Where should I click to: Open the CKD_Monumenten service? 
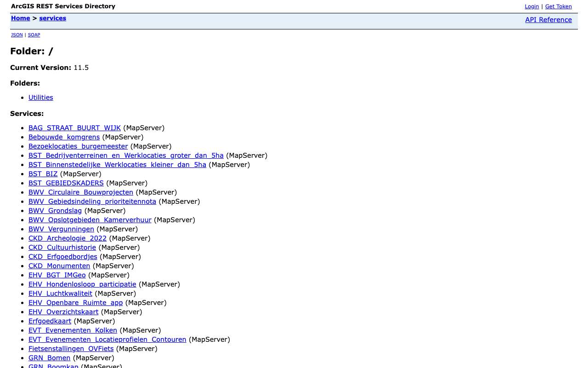(59, 266)
